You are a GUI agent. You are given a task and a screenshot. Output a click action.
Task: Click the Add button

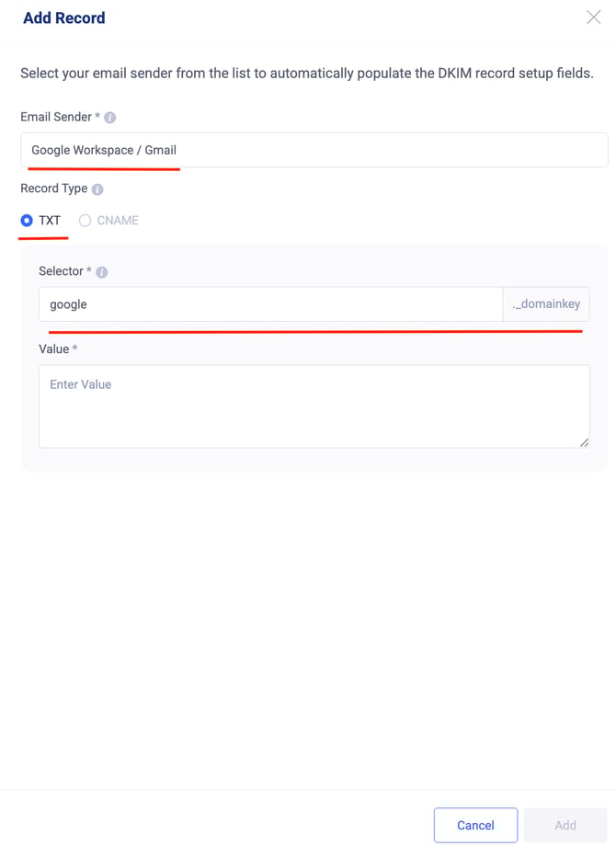[x=565, y=825]
